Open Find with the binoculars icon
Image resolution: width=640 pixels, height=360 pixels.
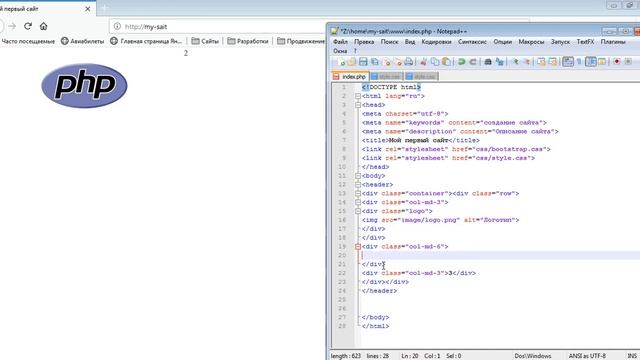point(488,62)
